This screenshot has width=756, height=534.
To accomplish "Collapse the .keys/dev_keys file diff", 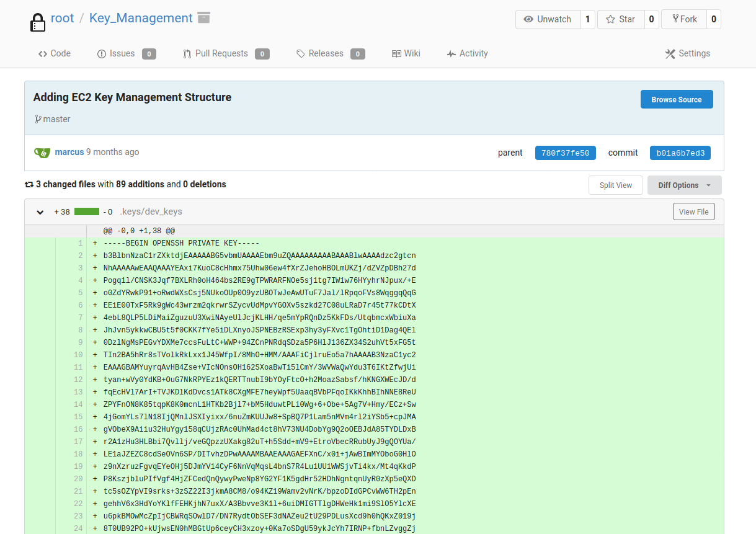I will [40, 212].
